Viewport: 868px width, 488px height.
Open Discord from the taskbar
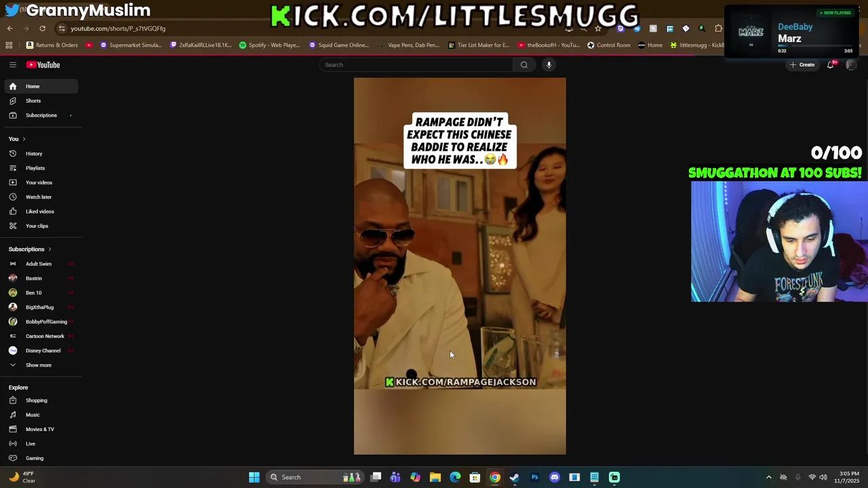(x=555, y=477)
